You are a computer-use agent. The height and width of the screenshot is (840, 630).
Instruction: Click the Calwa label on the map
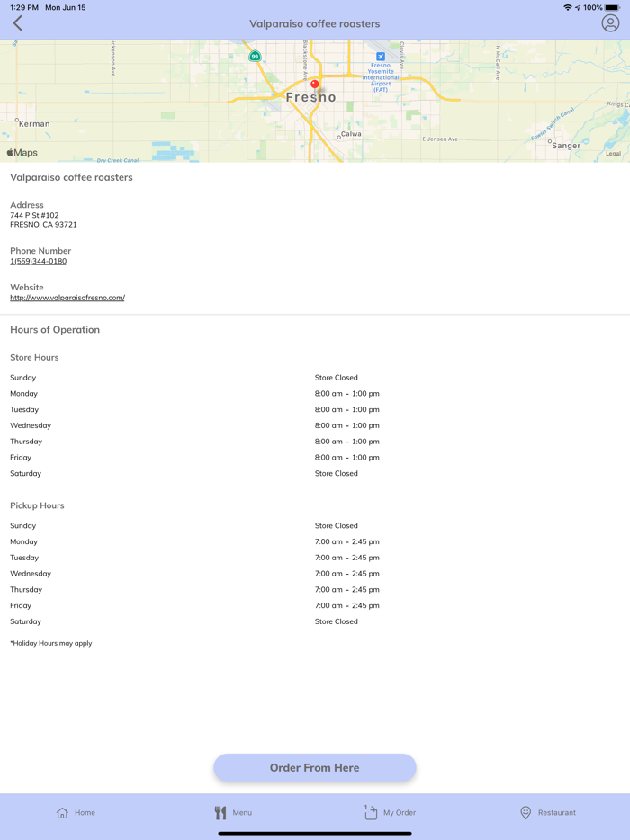tap(351, 134)
